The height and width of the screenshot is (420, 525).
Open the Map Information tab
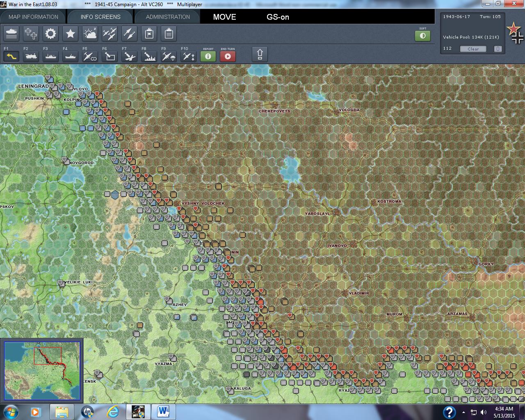[34, 17]
